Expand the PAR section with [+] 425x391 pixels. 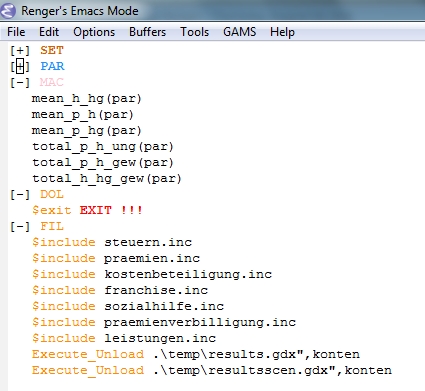(x=20, y=66)
